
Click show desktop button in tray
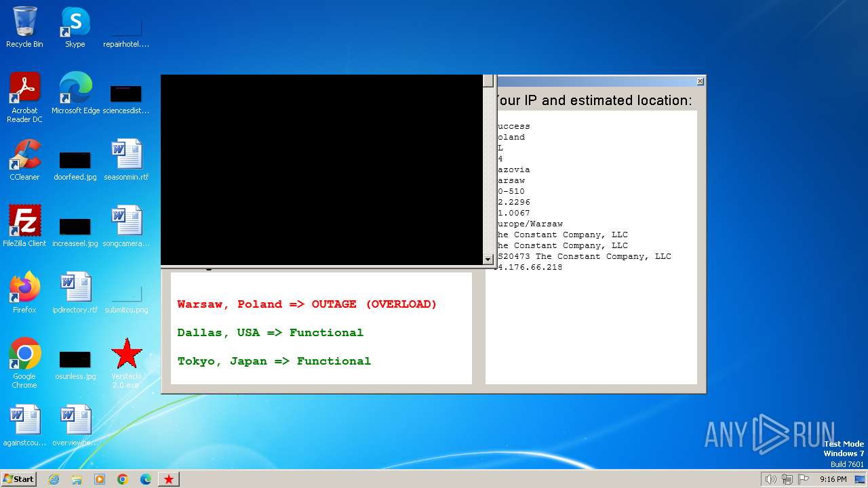click(x=860, y=479)
